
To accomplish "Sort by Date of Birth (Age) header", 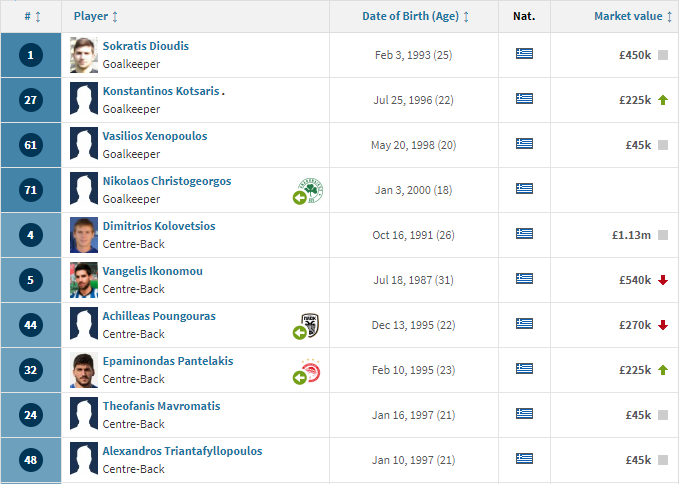I will [415, 16].
